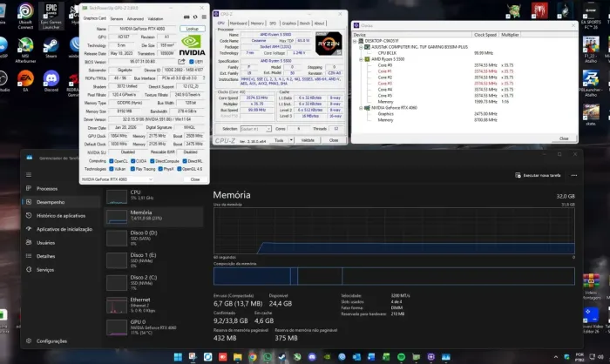This screenshot has width=610, height=364.
Task: Switch to CPU-Z Mainboard tab
Action: tap(239, 24)
